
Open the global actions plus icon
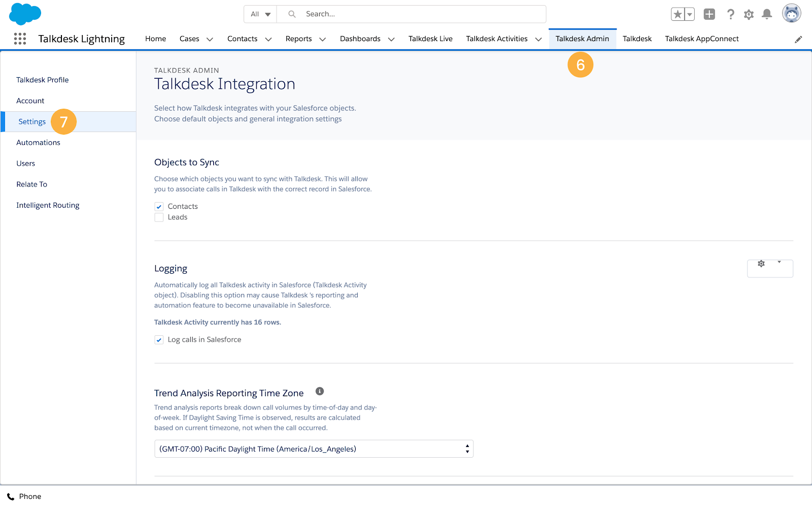[709, 14]
